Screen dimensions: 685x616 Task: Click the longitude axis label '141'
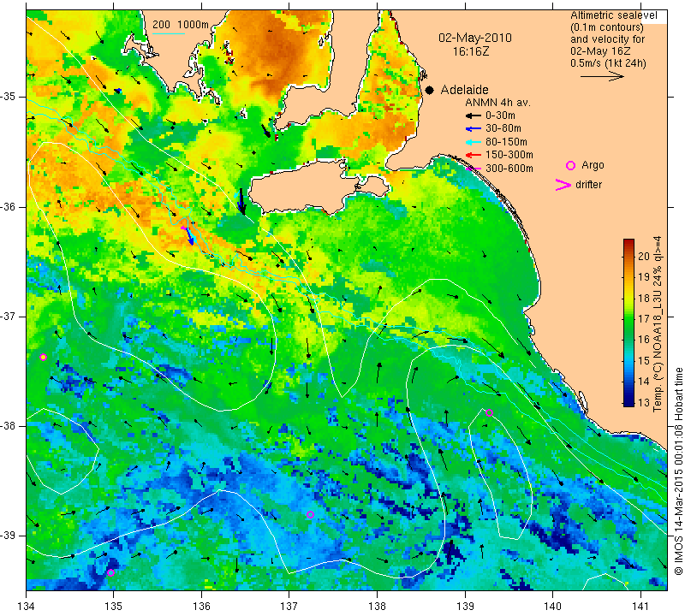pyautogui.click(x=640, y=607)
